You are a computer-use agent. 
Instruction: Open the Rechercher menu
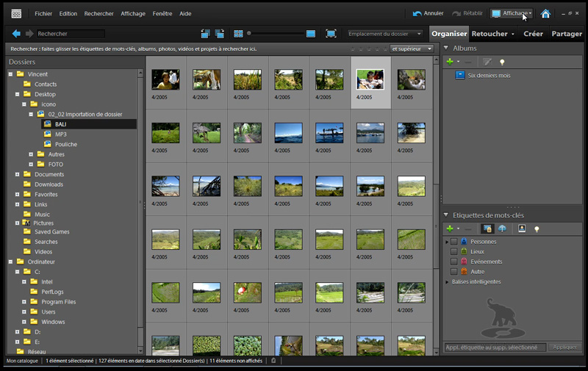tap(99, 14)
